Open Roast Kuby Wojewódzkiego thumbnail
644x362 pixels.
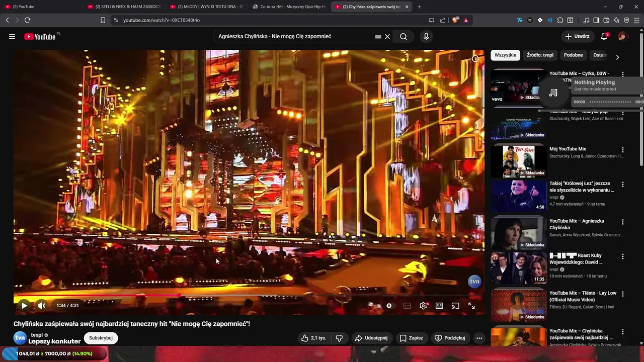[518, 268]
